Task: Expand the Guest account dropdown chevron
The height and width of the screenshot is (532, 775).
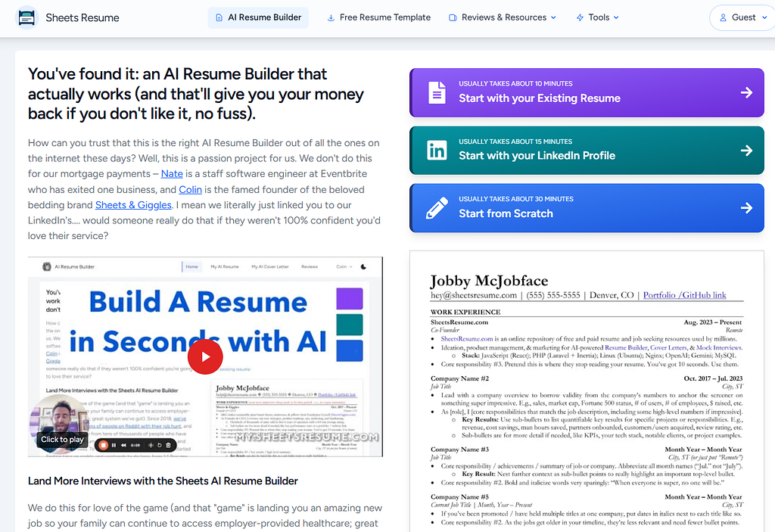Action: coord(764,18)
